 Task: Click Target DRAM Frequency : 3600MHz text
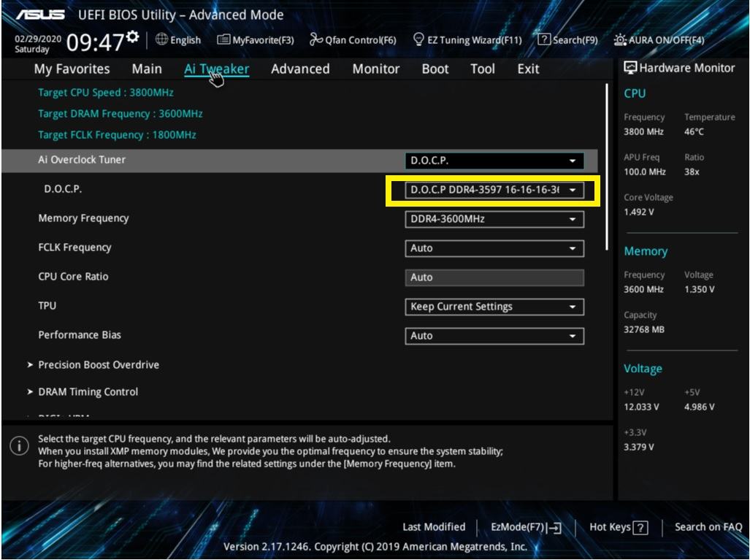[120, 114]
